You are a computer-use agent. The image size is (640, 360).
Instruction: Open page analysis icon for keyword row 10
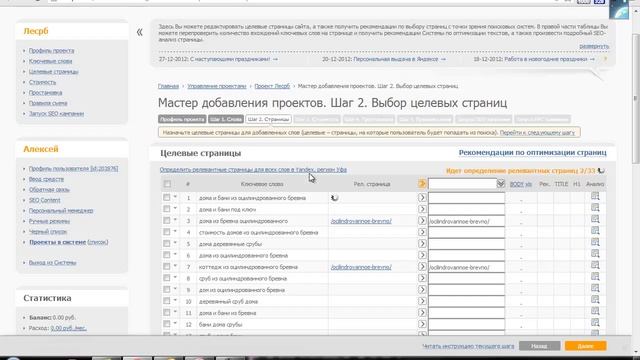[x=595, y=300]
